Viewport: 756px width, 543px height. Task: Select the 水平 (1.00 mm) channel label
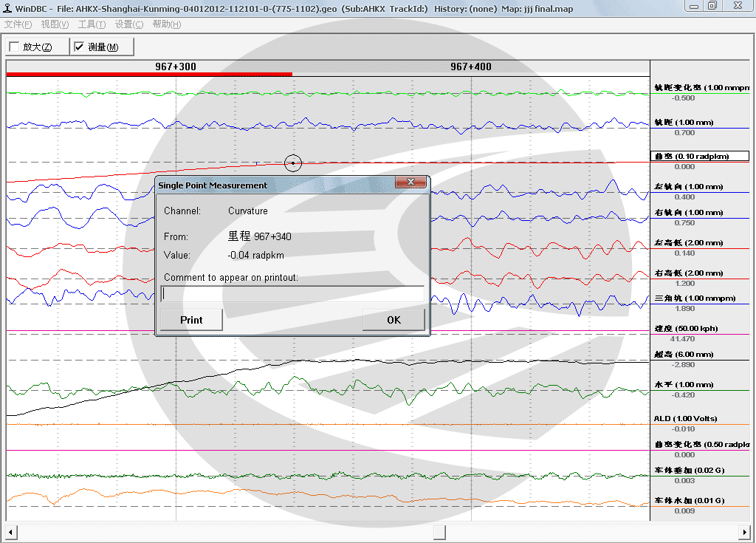point(684,385)
